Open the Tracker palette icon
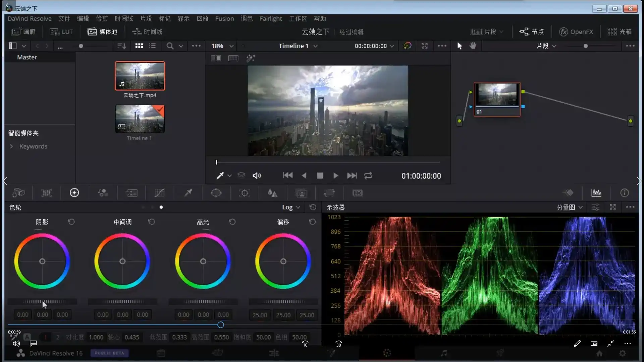Image resolution: width=644 pixels, height=362 pixels. [245, 193]
